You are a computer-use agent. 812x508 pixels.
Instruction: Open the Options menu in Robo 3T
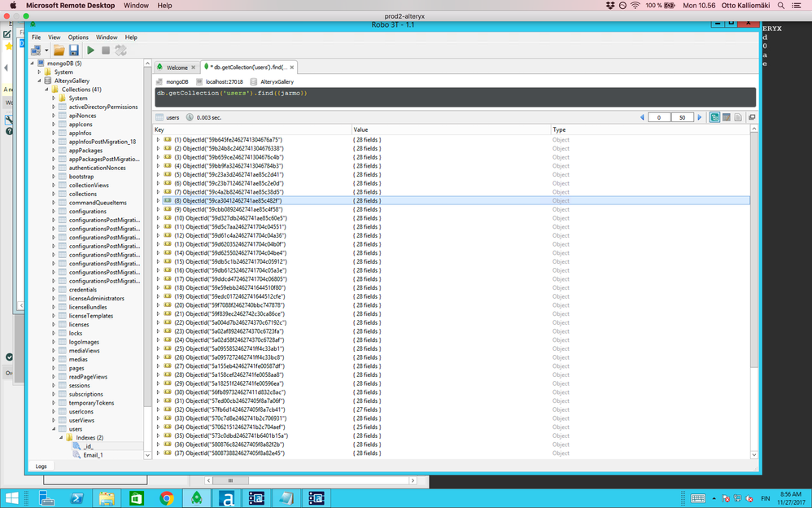[78, 37]
